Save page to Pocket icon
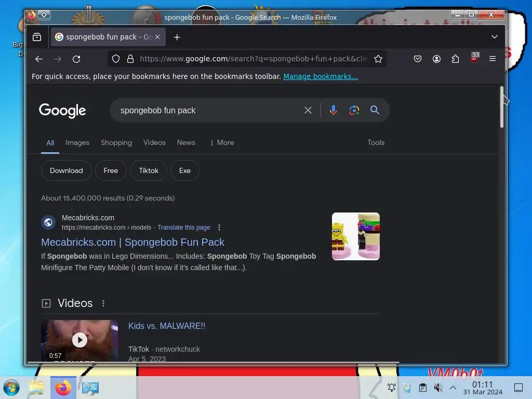This screenshot has width=532, height=399. click(418, 59)
